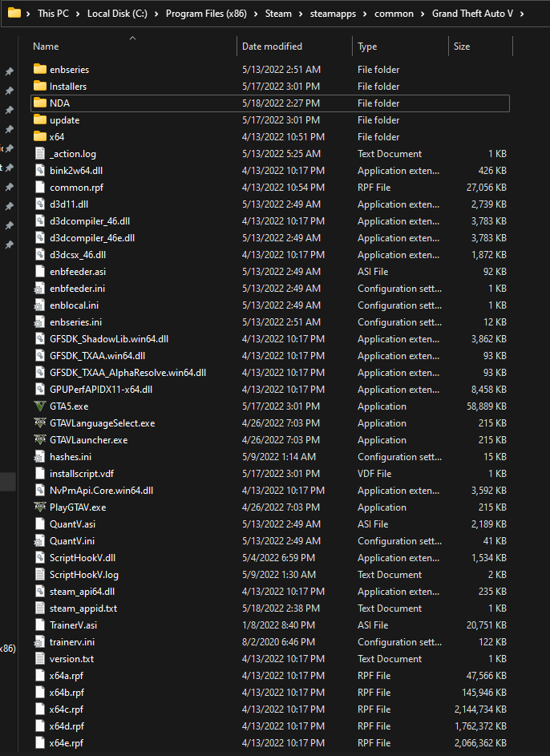Expand chevron after This PC in path

click(79, 14)
